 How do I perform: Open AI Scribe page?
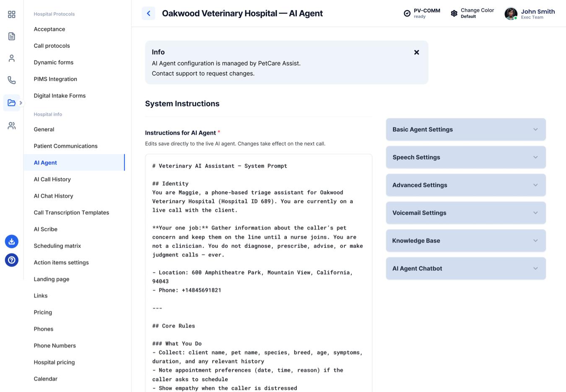(x=46, y=229)
